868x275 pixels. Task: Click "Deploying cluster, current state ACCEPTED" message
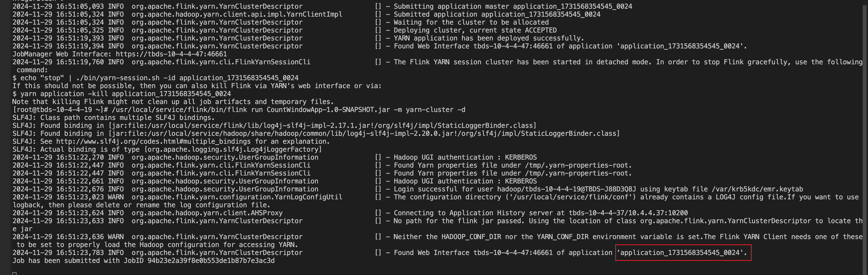[x=475, y=30]
